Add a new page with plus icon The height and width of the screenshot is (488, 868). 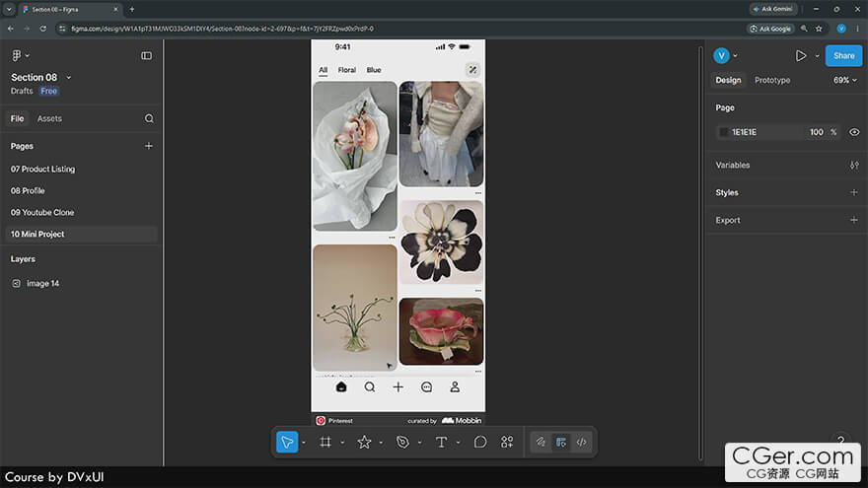coord(148,146)
